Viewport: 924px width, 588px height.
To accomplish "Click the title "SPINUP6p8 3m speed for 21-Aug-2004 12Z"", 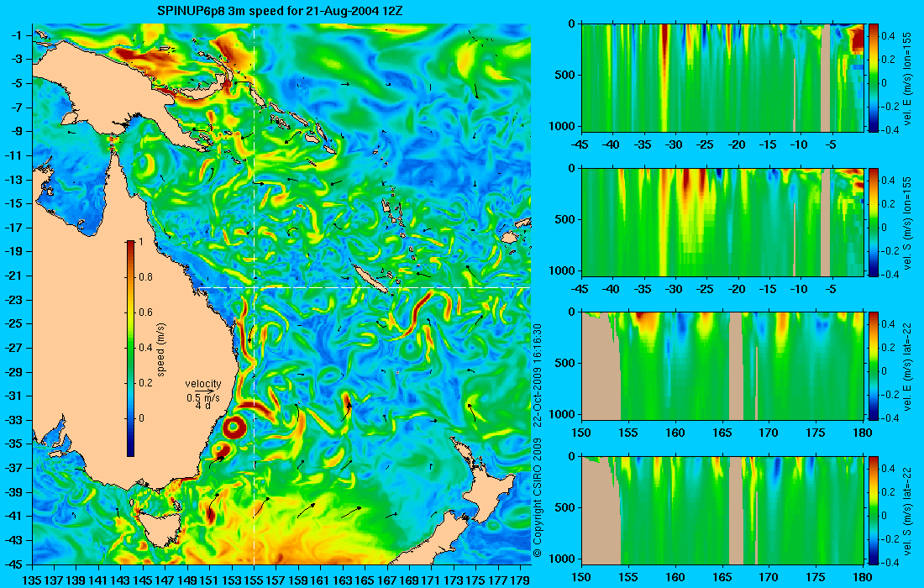I will [x=280, y=11].
